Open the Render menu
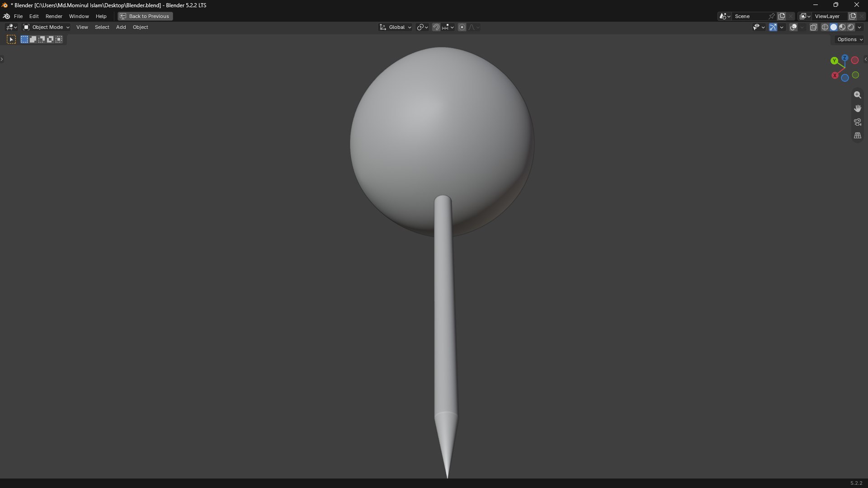 [54, 16]
